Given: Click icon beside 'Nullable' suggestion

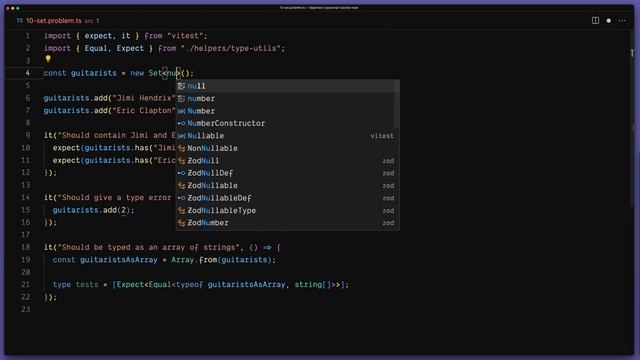Looking at the screenshot, I should (x=182, y=136).
